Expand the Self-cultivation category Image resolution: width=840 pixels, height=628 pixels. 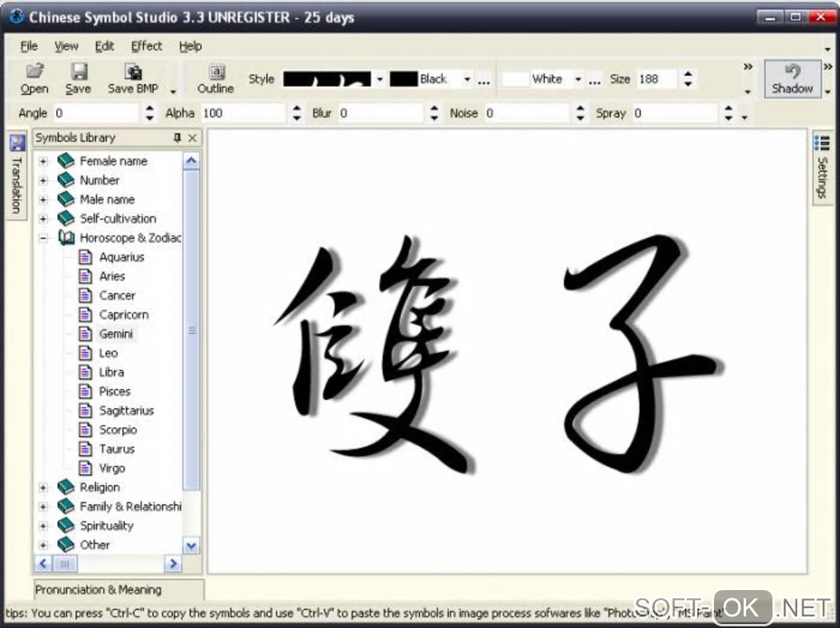tap(44, 218)
